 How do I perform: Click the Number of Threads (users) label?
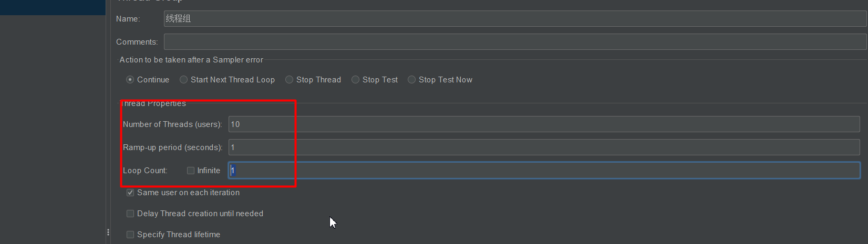[172, 124]
